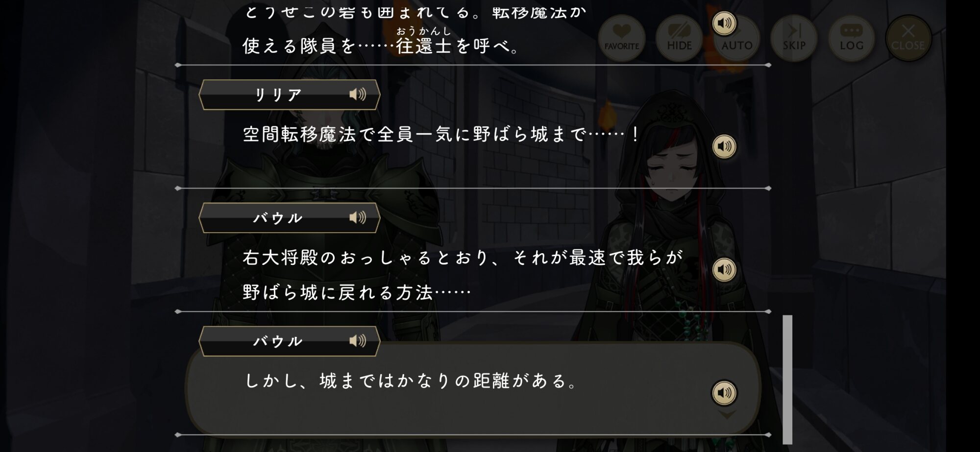The width and height of the screenshot is (980, 452).
Task: Advance dialogue using down arrow indicator
Action: (x=727, y=415)
